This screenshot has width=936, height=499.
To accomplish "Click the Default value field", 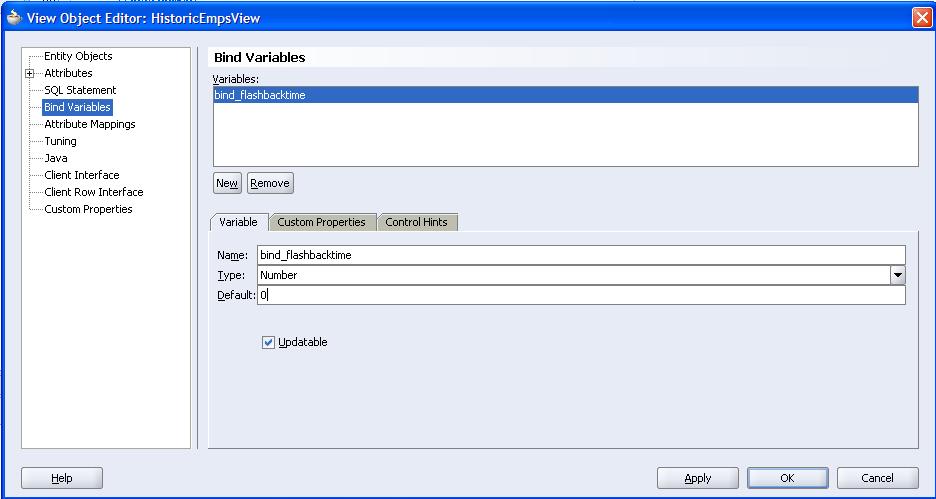I will (580, 296).
